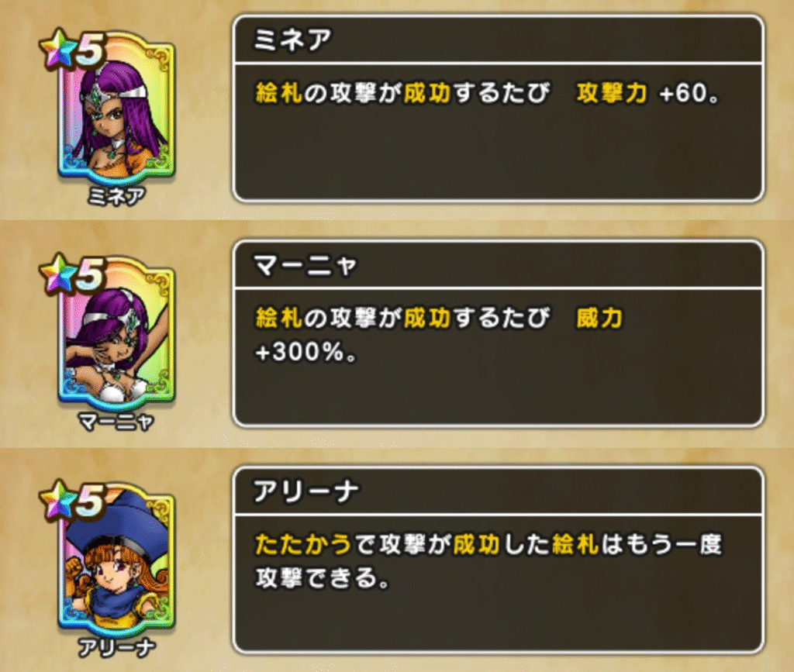Open the アリーナ panel title header
This screenshot has width=794, height=672.
[x=499, y=491]
